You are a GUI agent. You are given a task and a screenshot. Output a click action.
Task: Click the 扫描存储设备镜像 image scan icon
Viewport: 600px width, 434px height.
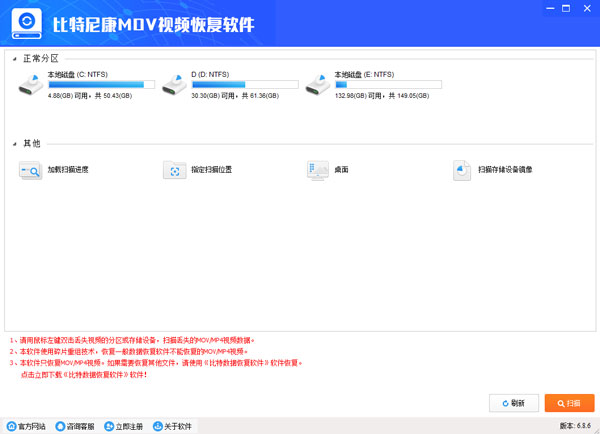click(462, 171)
